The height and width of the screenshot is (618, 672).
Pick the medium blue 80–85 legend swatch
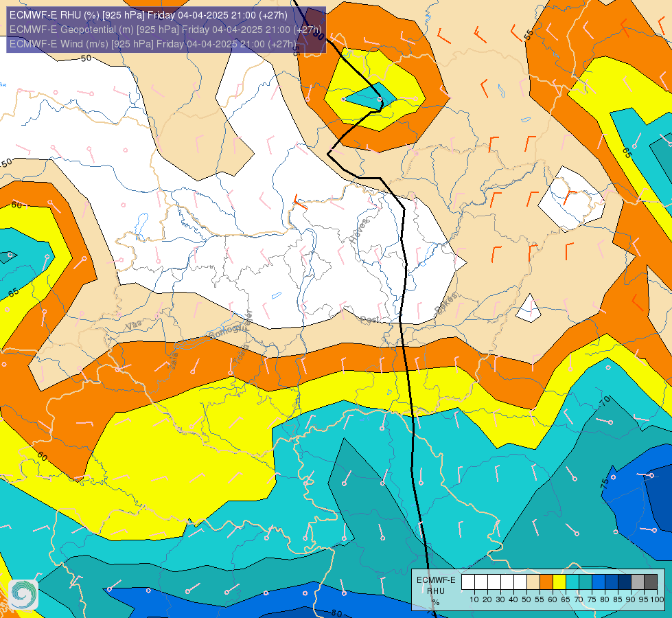pos(612,582)
